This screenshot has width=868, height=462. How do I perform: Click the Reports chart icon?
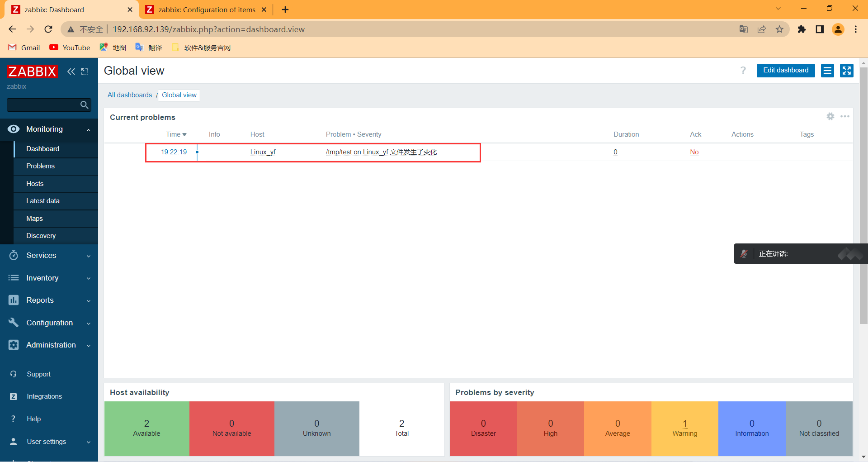click(14, 300)
